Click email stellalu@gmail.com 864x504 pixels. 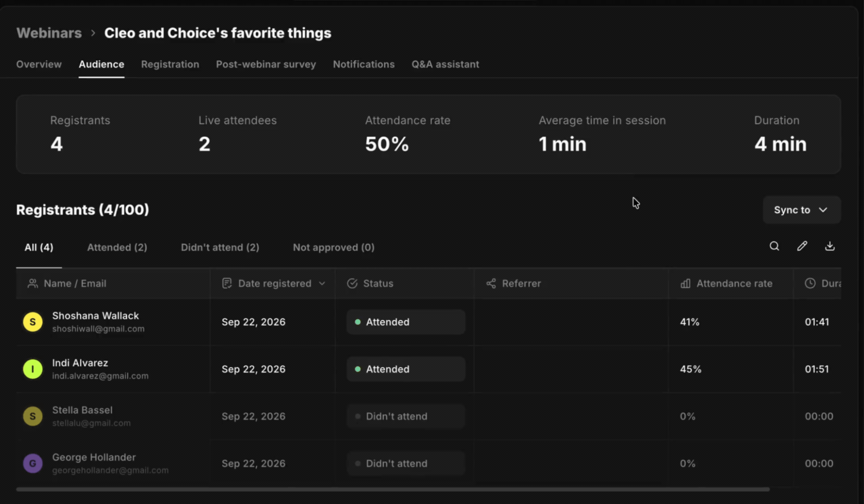[x=91, y=423]
